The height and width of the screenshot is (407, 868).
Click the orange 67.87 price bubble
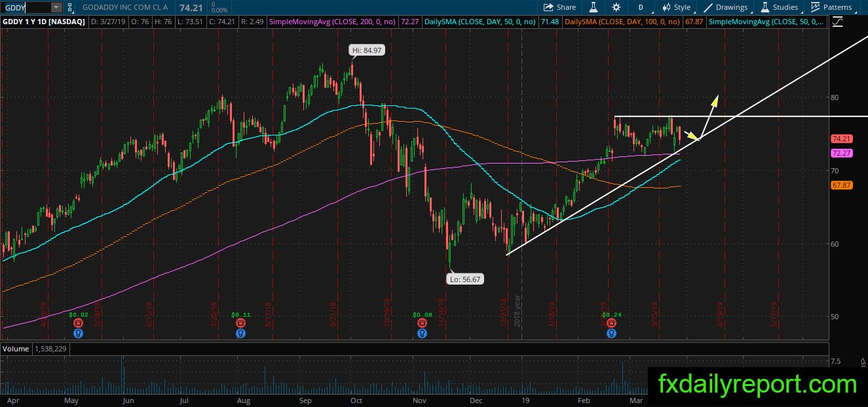[x=840, y=186]
